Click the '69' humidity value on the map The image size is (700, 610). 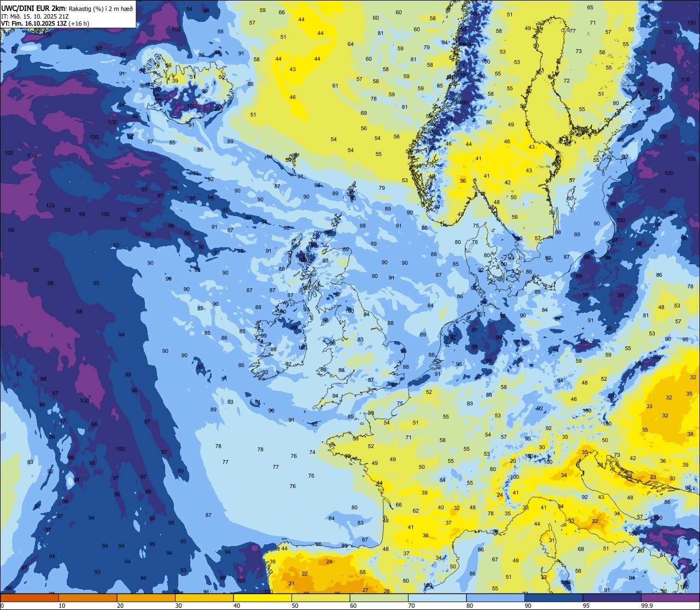364,113
